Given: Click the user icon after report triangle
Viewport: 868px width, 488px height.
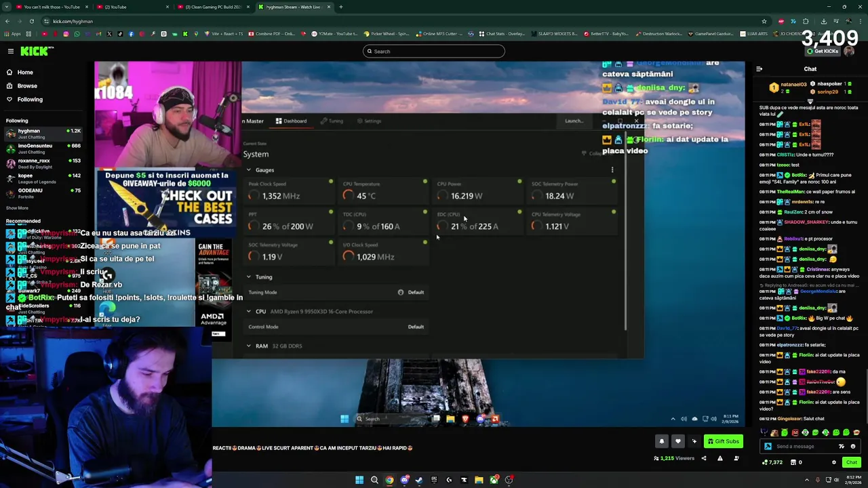Looking at the screenshot, I should point(736,459).
